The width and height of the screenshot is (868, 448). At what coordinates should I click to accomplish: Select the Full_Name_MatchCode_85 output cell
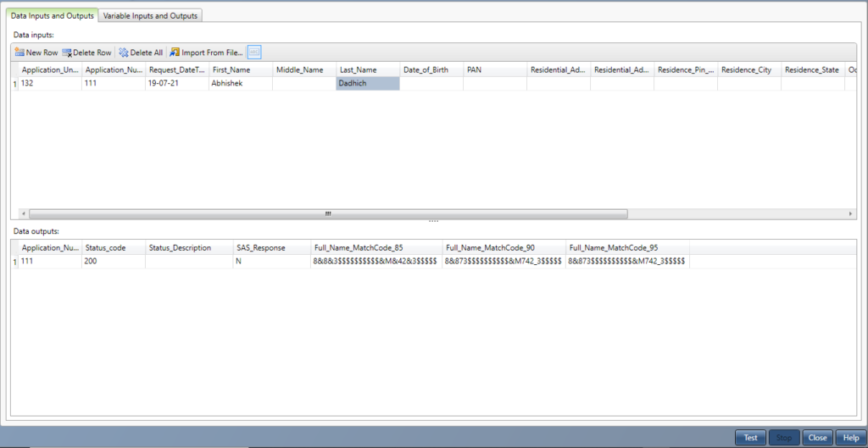pos(376,263)
